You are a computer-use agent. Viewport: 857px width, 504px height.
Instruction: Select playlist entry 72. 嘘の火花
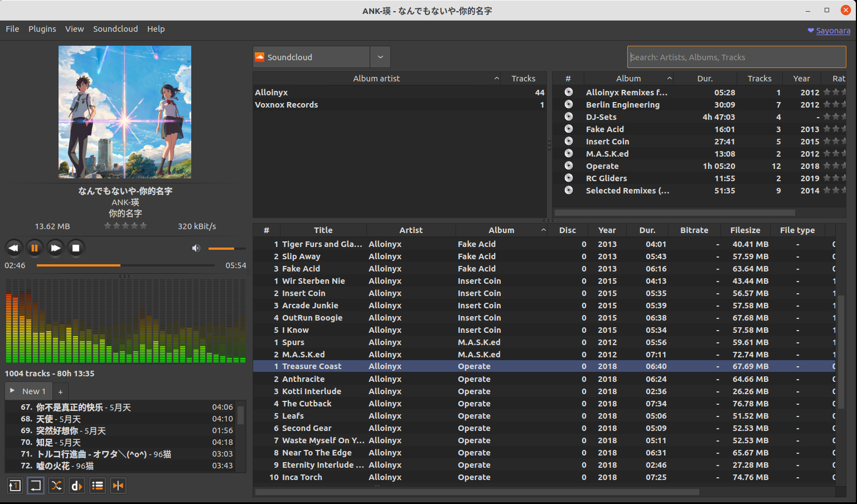point(120,466)
